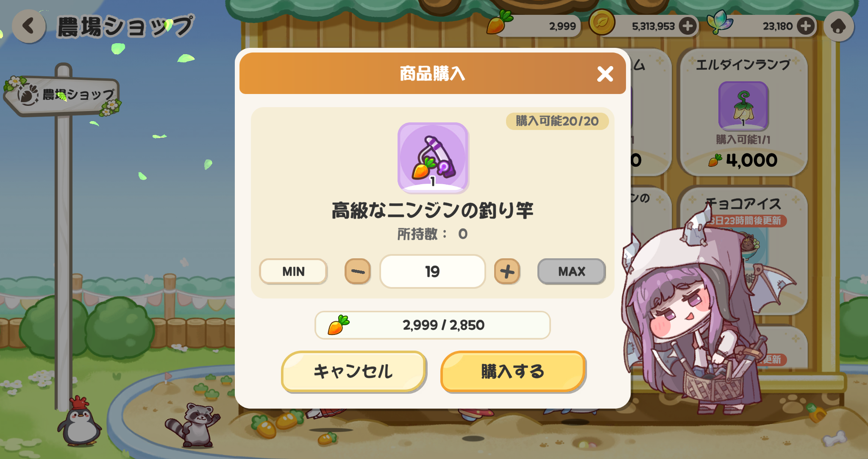Tap the carrot cost display 2,999 / 2,850
The image size is (868, 459).
tap(432, 325)
